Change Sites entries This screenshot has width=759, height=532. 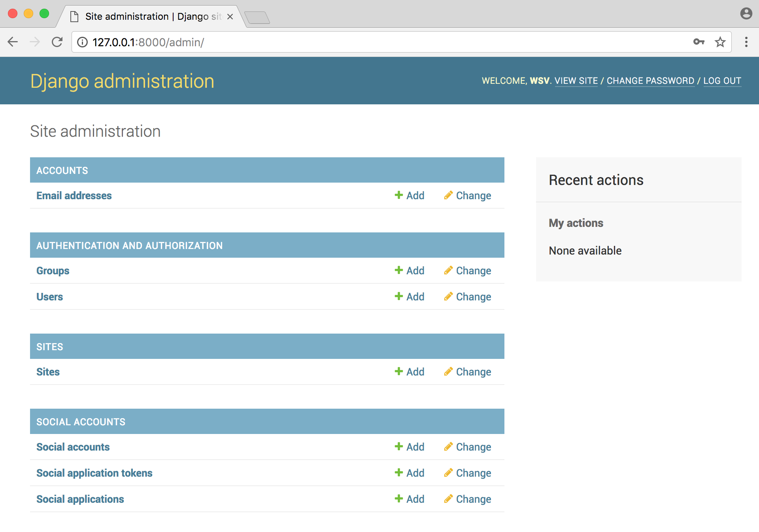pos(467,372)
